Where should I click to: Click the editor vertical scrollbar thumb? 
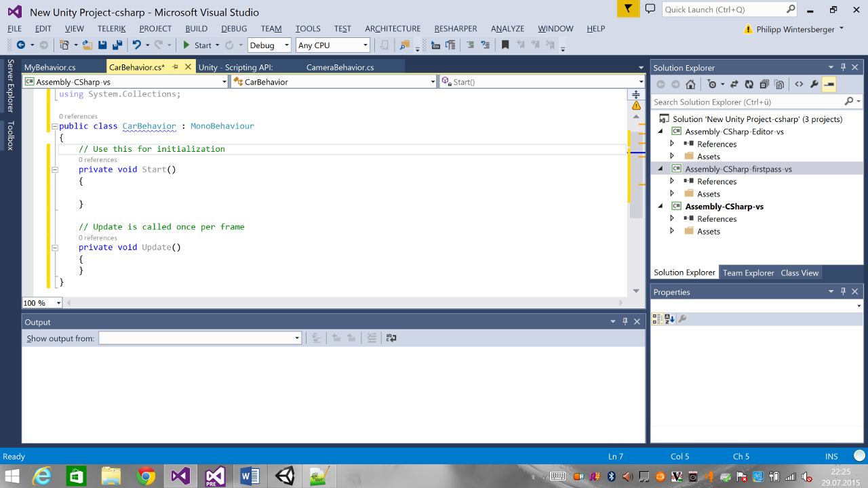click(x=636, y=175)
